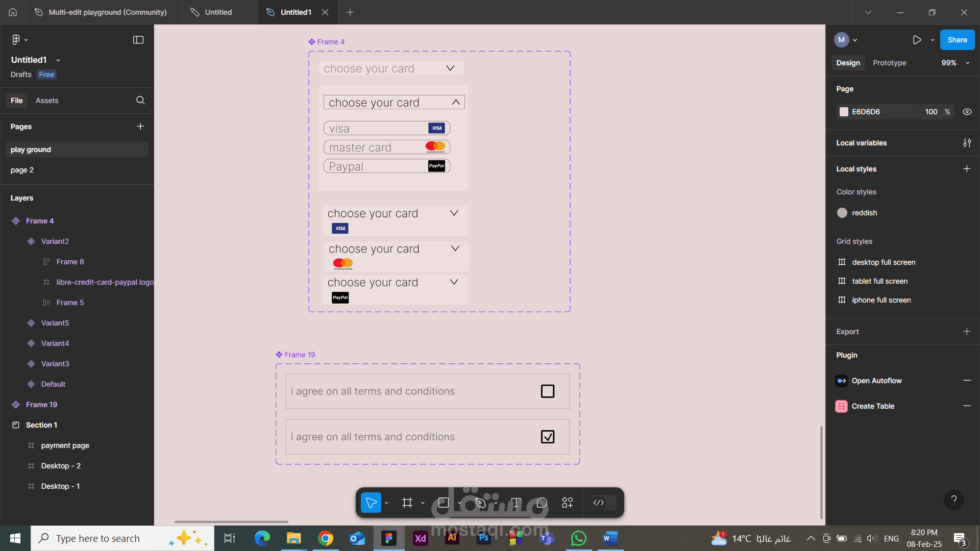Viewport: 980px width, 551px height.
Task: Switch to the Design tab
Action: [848, 63]
